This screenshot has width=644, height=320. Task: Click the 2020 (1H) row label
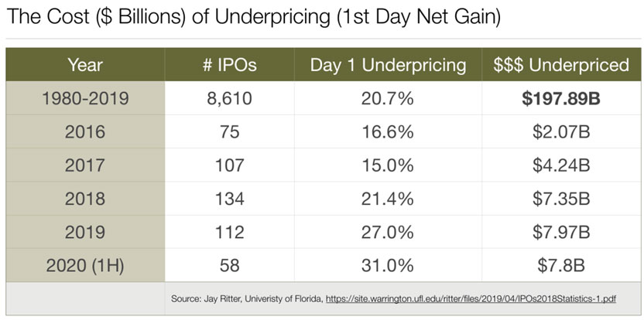click(x=85, y=264)
